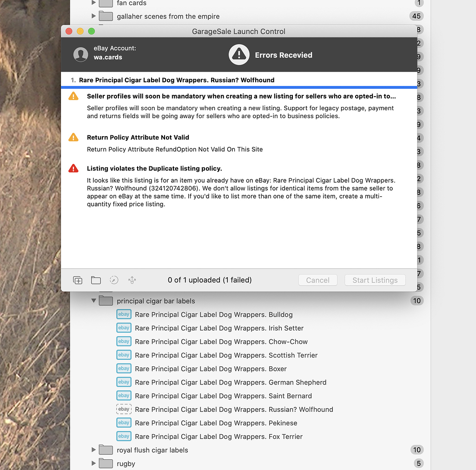The width and height of the screenshot is (476, 470).
Task: Click the Listing violates the Duplicate listing policy heading
Action: click(x=154, y=168)
